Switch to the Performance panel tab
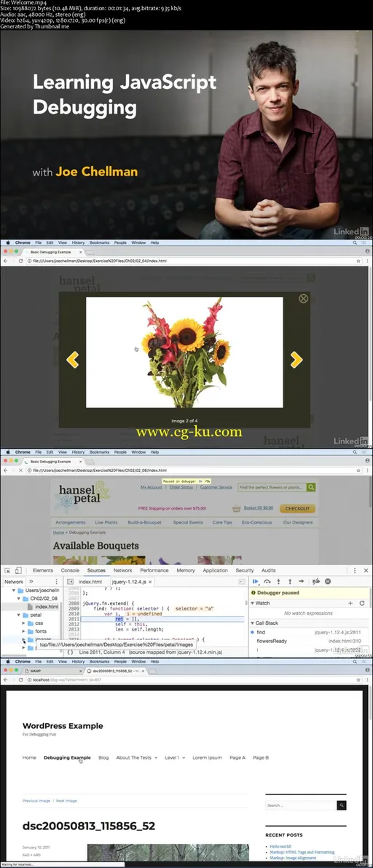Viewport: 373px width, 868px height. [x=154, y=570]
